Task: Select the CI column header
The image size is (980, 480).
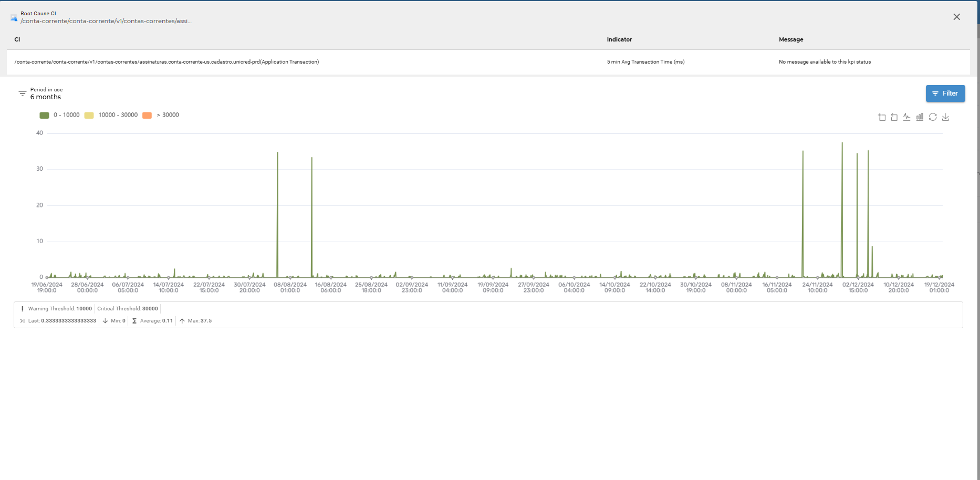Action: (x=17, y=39)
